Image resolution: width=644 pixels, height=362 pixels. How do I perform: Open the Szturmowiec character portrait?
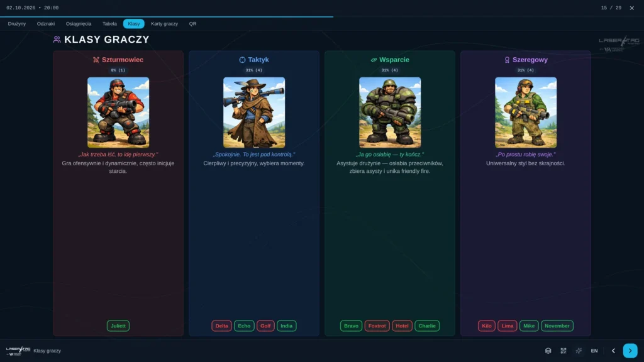[118, 112]
